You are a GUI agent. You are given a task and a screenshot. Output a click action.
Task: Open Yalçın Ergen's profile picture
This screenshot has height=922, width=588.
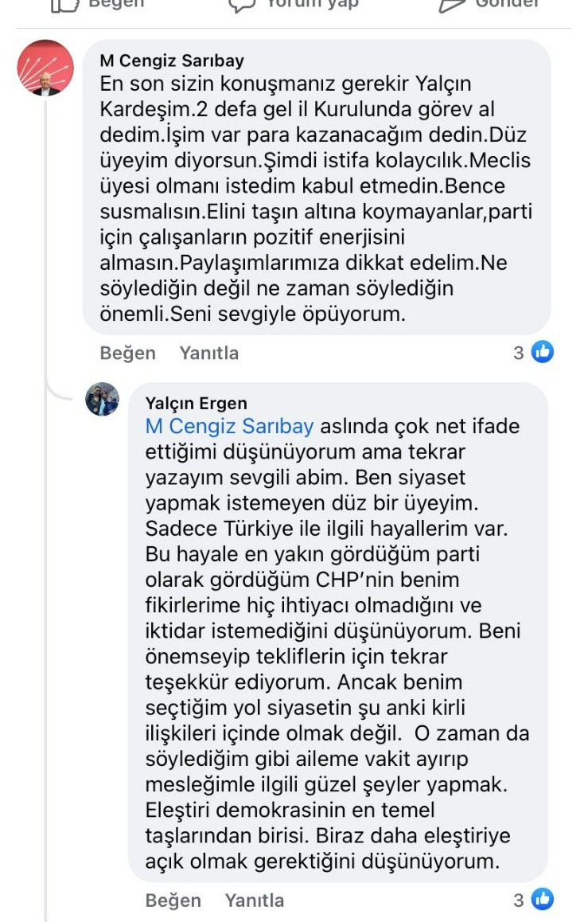pyautogui.click(x=102, y=399)
